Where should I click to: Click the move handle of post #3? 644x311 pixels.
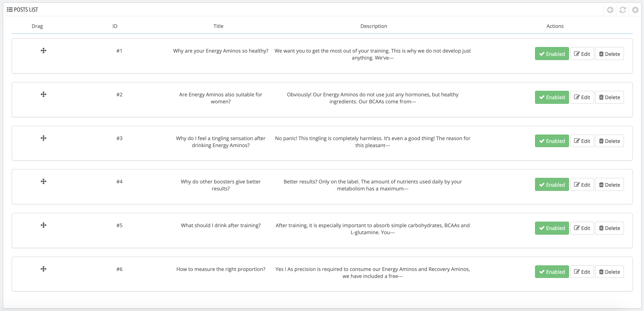tap(44, 138)
